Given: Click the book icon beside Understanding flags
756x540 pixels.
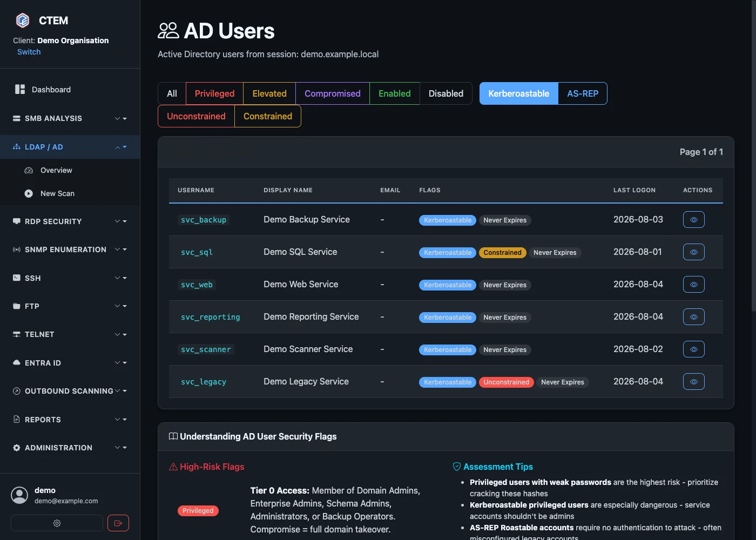Looking at the screenshot, I should 173,436.
